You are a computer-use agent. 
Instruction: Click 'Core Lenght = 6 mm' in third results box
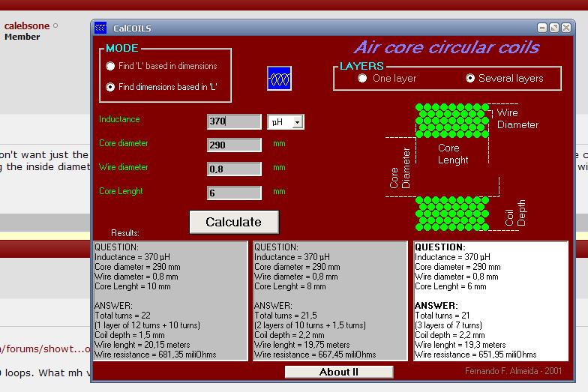pos(450,286)
